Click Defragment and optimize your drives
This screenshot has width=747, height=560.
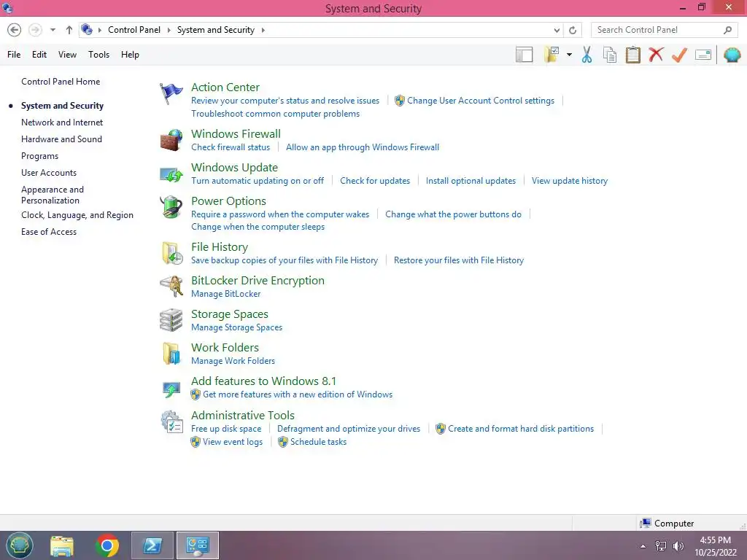(x=349, y=429)
